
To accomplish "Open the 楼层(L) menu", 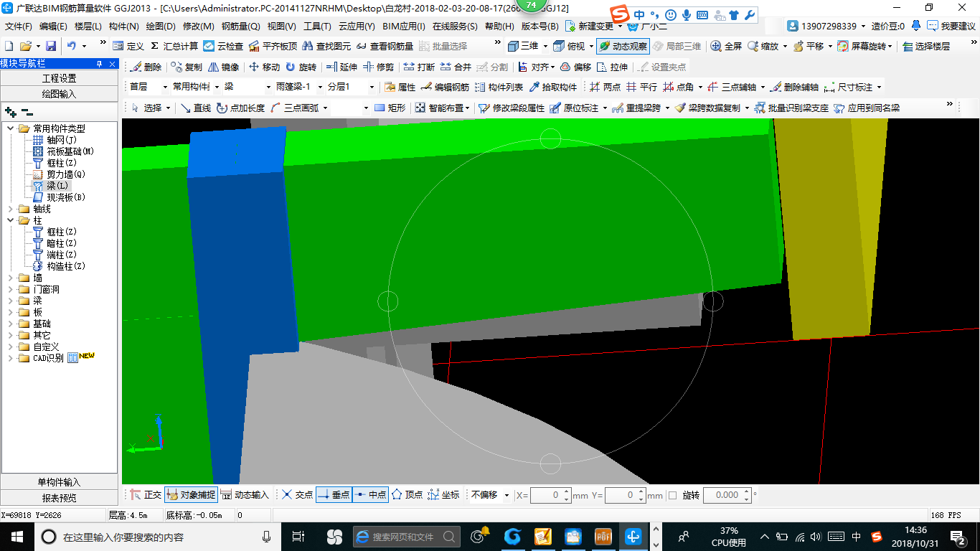I will click(x=88, y=27).
